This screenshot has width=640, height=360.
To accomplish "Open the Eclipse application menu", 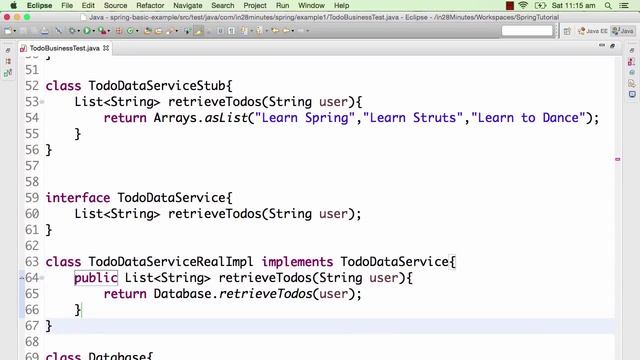I will tap(39, 6).
